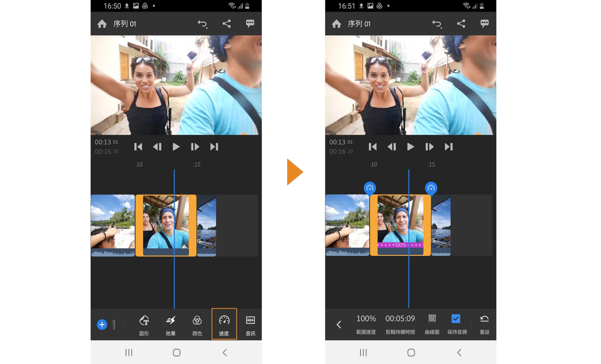The height and width of the screenshot is (364, 601).
Task: Tap the left blue speed range handle
Action: (370, 188)
